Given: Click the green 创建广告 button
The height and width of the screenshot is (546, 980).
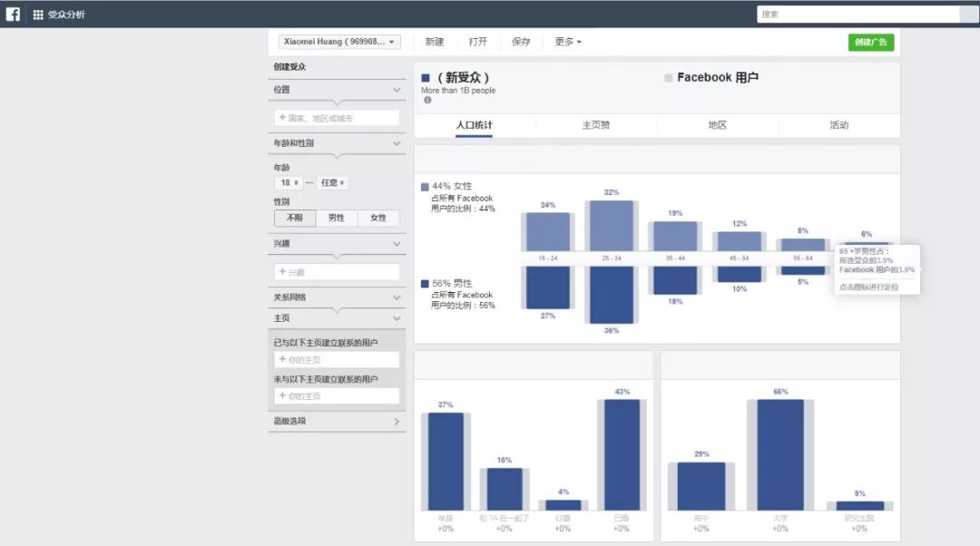Looking at the screenshot, I should click(x=870, y=42).
